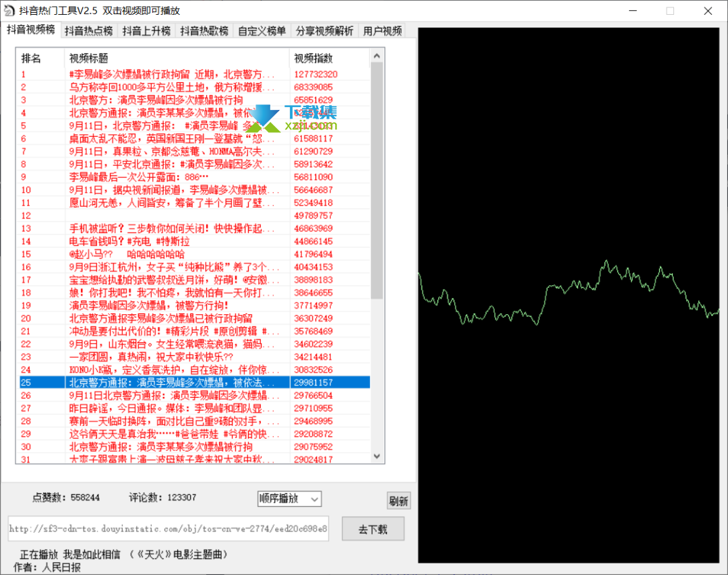
Task: Click the 刷新 refresh button
Action: coord(398,501)
